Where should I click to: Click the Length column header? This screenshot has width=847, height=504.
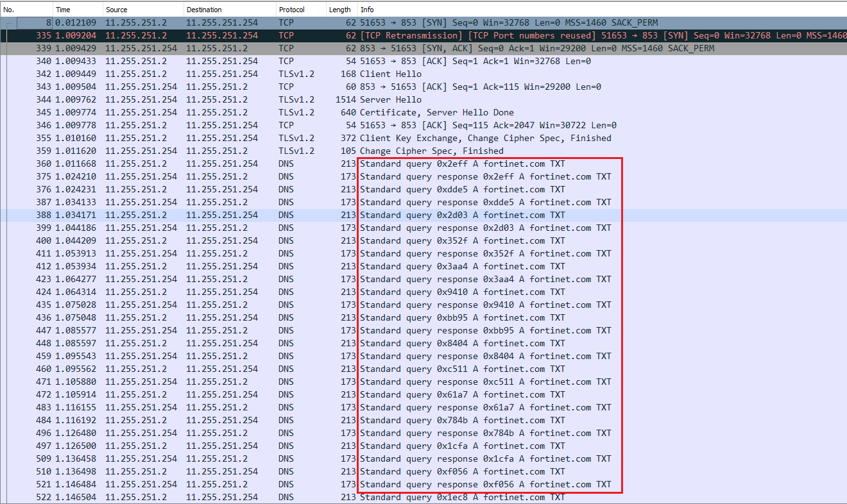341,10
